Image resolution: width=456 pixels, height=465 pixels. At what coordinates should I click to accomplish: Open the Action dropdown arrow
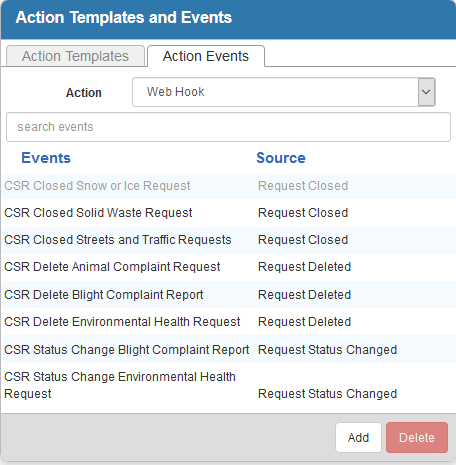426,92
